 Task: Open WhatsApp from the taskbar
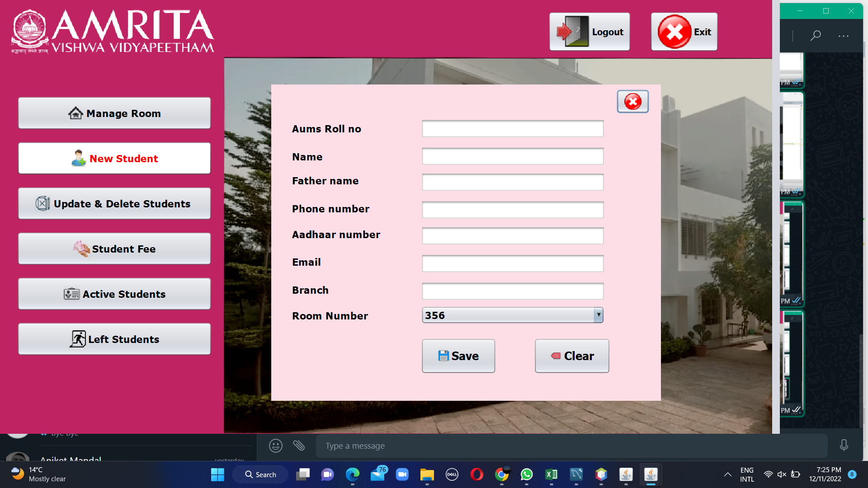point(526,474)
